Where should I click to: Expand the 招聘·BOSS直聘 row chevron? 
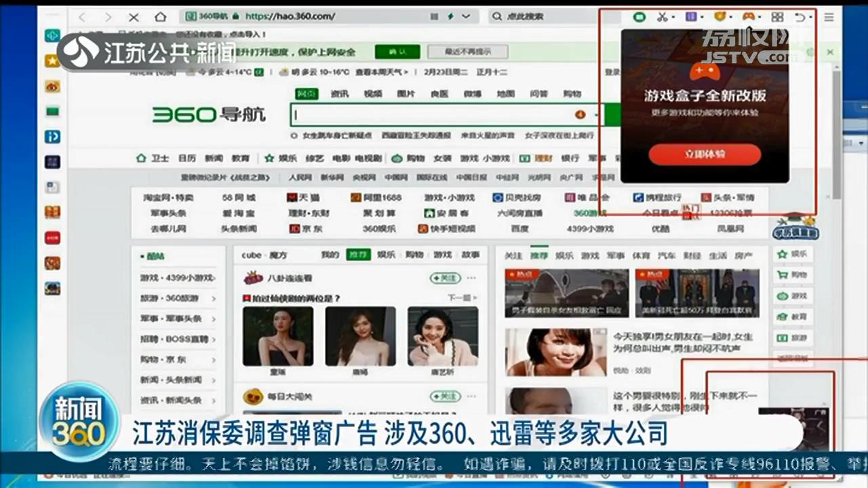[214, 339]
